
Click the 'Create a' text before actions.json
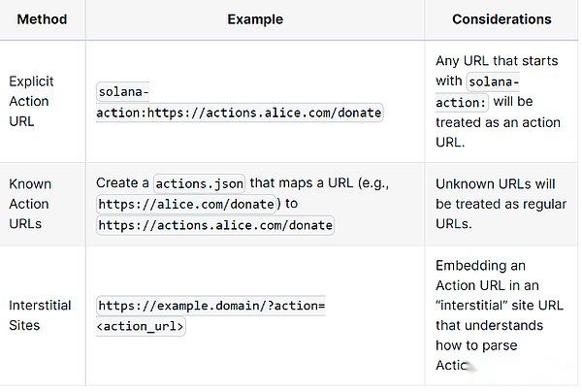(122, 182)
